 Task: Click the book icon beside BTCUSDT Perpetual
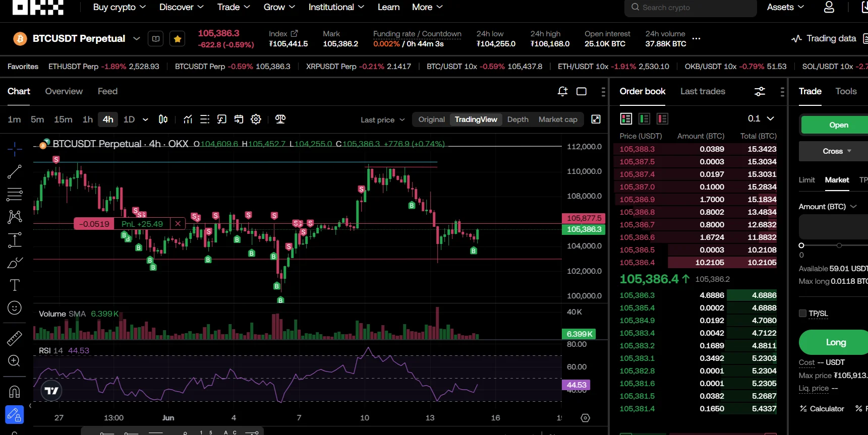[x=156, y=39]
